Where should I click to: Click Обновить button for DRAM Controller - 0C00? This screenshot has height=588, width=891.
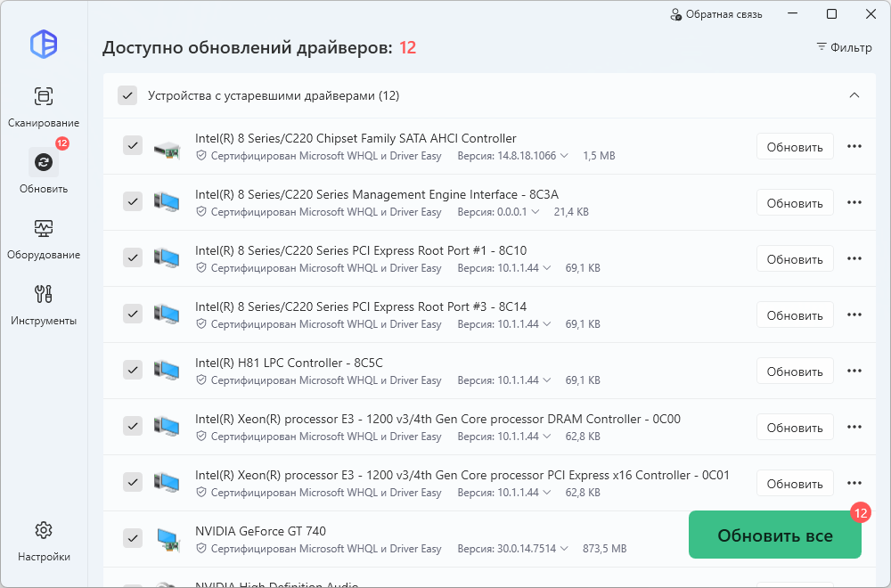point(795,428)
